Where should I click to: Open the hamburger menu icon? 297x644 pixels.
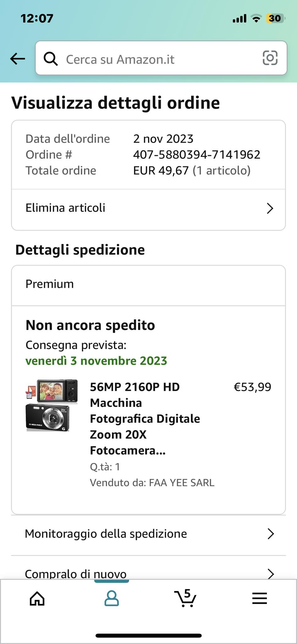pyautogui.click(x=259, y=598)
